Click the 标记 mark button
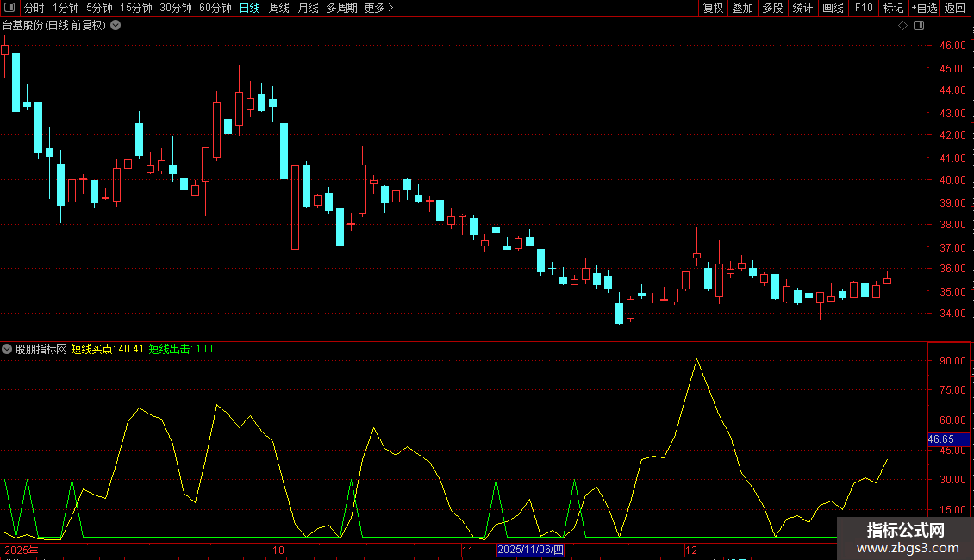Viewport: 974px width, 560px height. pyautogui.click(x=893, y=8)
